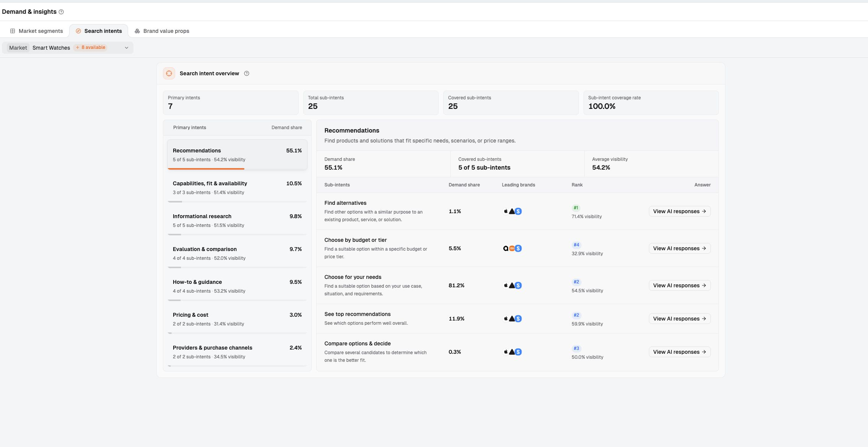
Task: View AI responses for Choose for your needs
Action: [679, 285]
